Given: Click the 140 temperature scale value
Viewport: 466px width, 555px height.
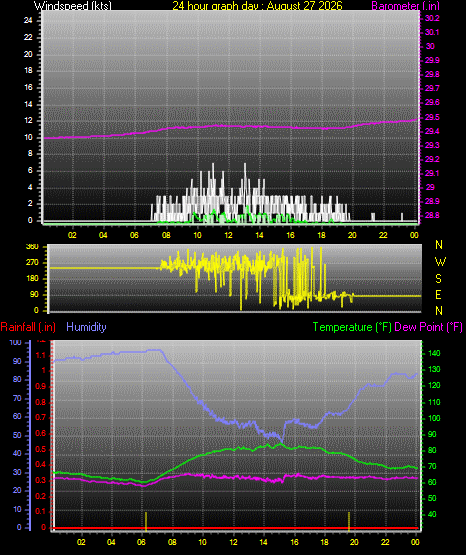Looking at the screenshot, I should coord(434,353).
